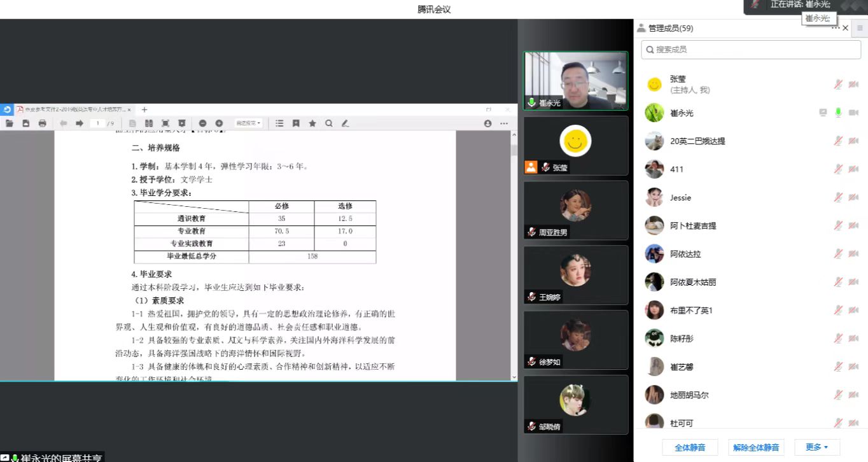This screenshot has height=462, width=868.
Task: Toggle microphone for 崔永光 in member list
Action: 838,113
